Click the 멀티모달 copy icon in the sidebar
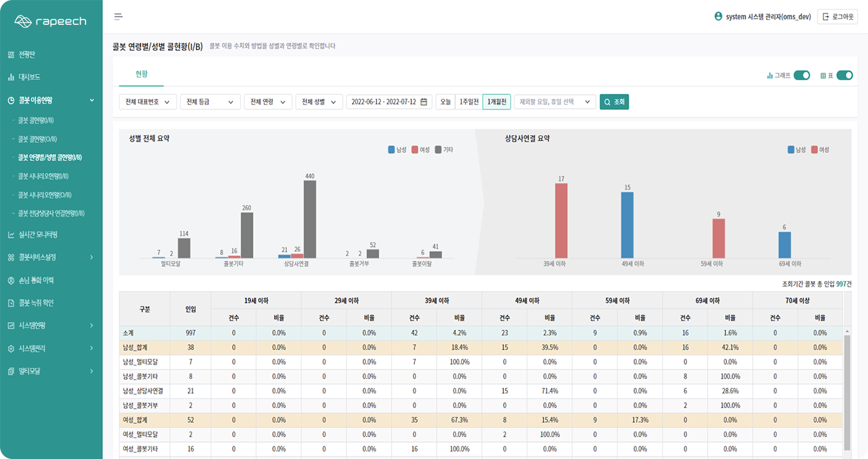The height and width of the screenshot is (459, 868). (11, 371)
